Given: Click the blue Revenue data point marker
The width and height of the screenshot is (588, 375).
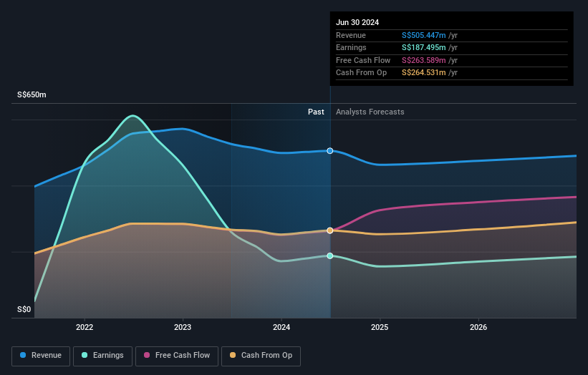Looking at the screenshot, I should point(330,150).
